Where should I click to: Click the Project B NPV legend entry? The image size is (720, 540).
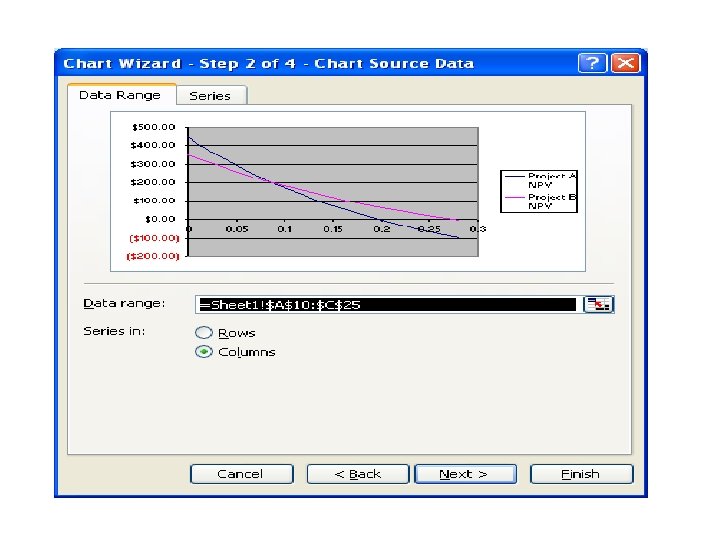pos(540,202)
